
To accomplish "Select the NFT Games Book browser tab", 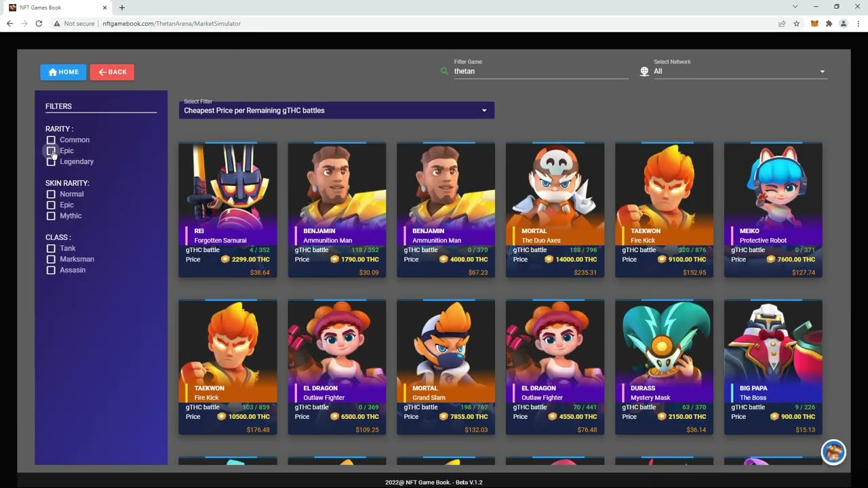I will coord(58,7).
